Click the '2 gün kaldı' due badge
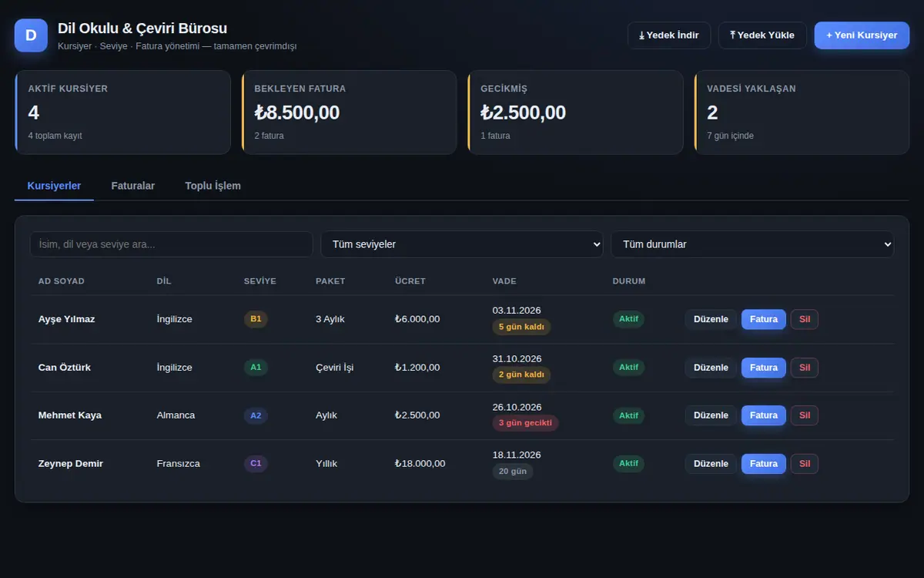924x578 pixels. [521, 375]
